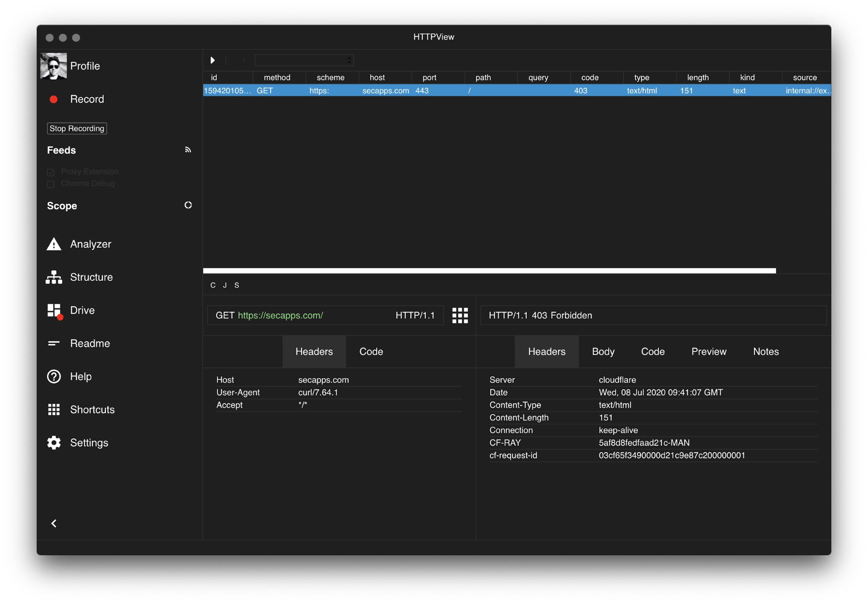868x604 pixels.
Task: Open the Help question mark icon
Action: tap(54, 376)
